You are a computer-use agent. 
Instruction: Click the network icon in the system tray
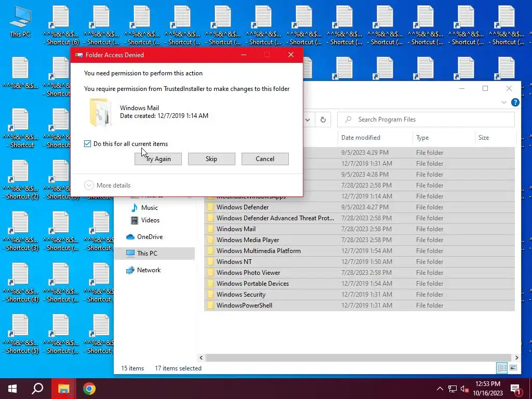coord(453,389)
